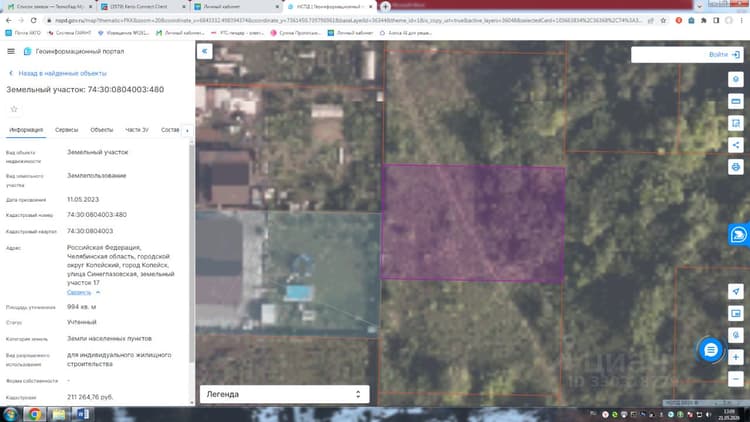Open File Explorer from the taskbar
This screenshot has width=750, height=422.
coord(58,414)
